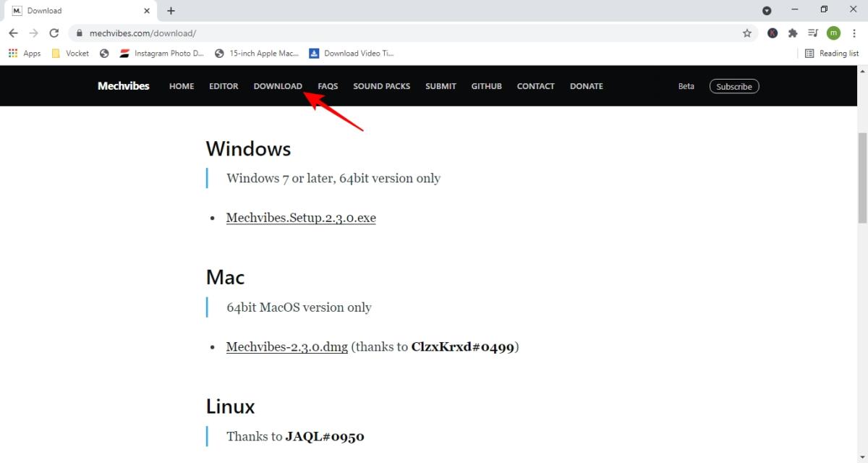Click the browser forward arrow
Image resolution: width=868 pixels, height=463 pixels.
tap(33, 33)
